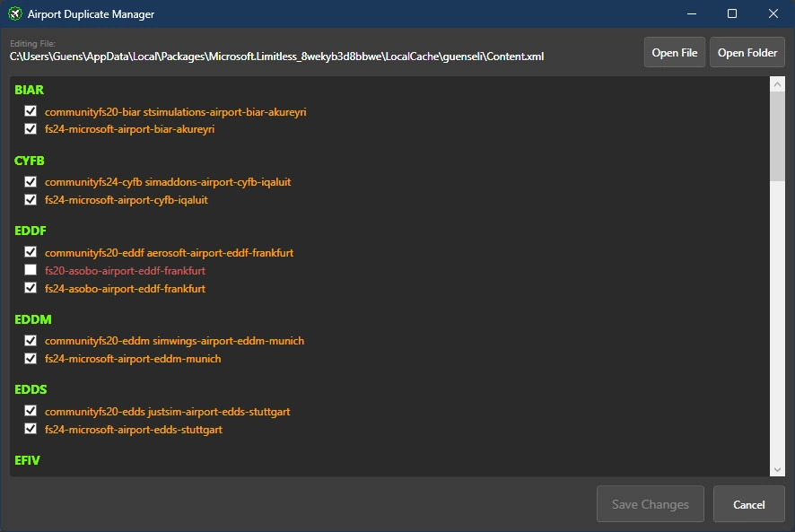
Task: Minimize the Airport Duplicate Manager window
Action: pyautogui.click(x=692, y=13)
